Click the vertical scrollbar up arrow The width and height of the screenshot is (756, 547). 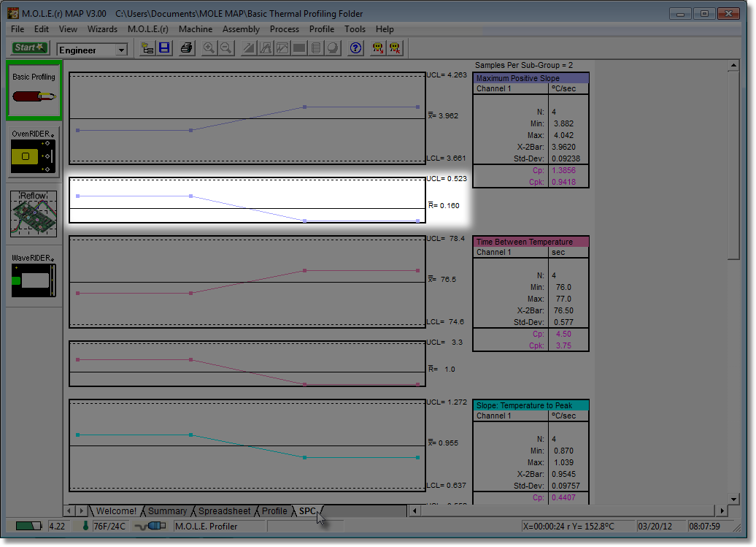click(x=733, y=65)
